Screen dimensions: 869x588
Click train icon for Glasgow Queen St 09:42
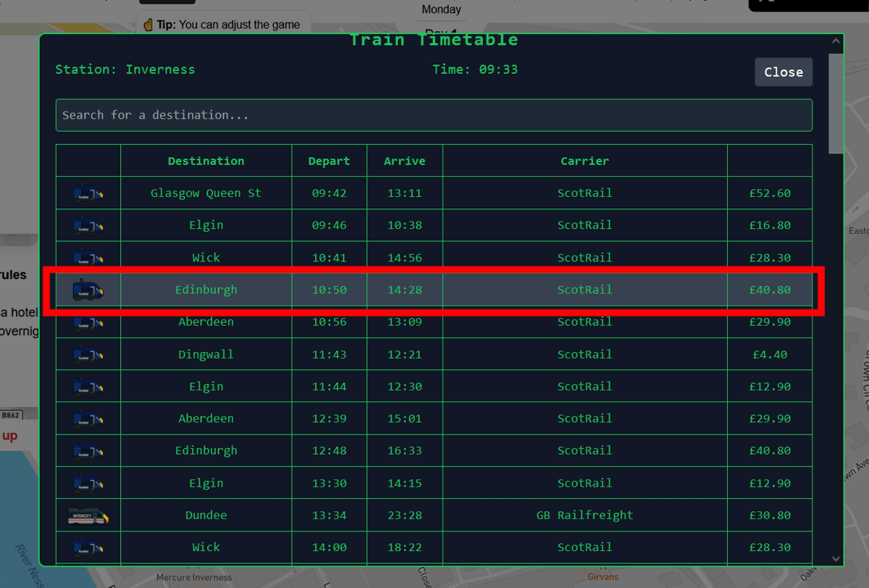pyautogui.click(x=88, y=193)
